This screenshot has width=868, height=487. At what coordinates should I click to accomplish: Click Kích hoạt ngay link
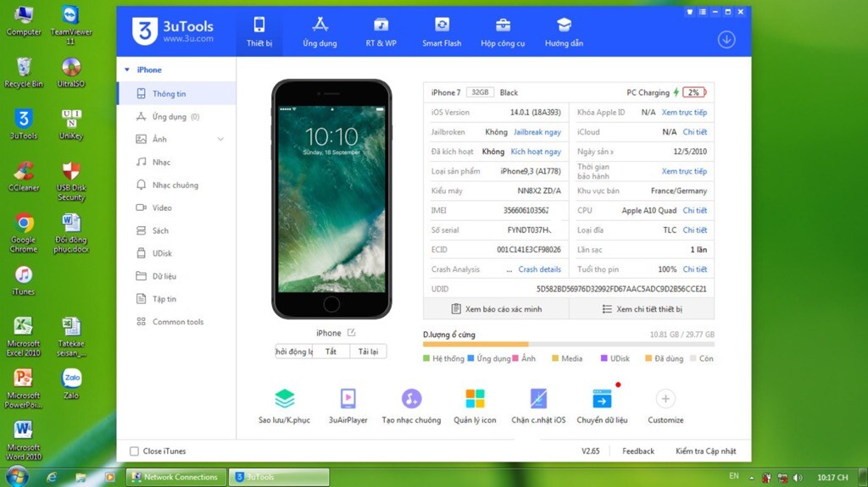point(536,151)
